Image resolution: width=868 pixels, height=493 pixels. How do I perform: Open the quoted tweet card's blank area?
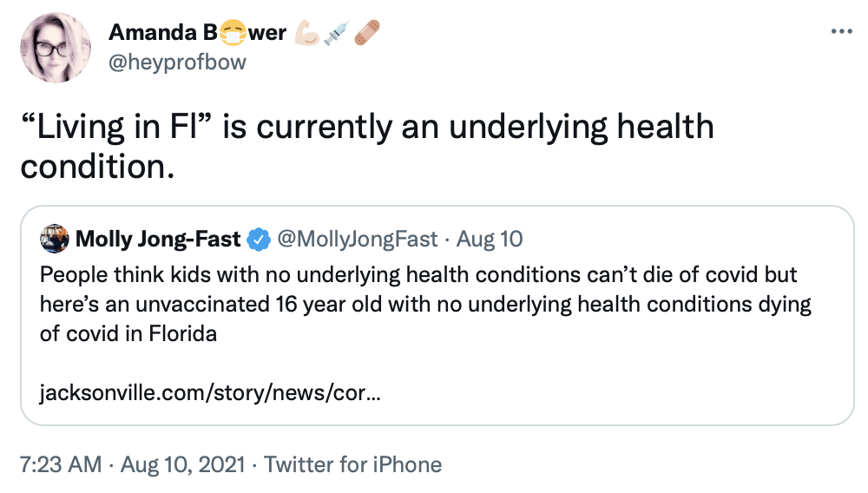(651, 382)
